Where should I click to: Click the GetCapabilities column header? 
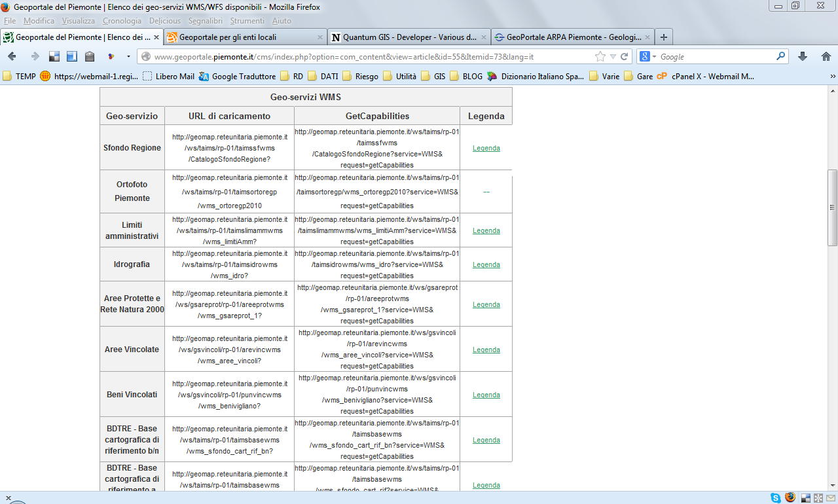coord(377,116)
